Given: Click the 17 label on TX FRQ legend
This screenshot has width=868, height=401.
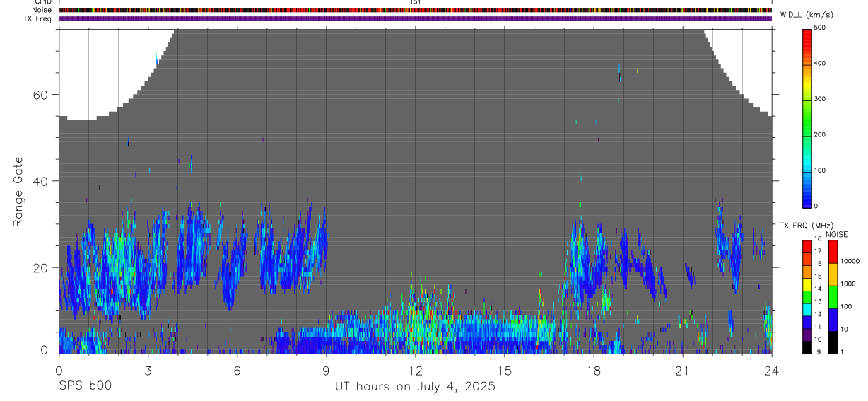Looking at the screenshot, I should pyautogui.click(x=818, y=251).
